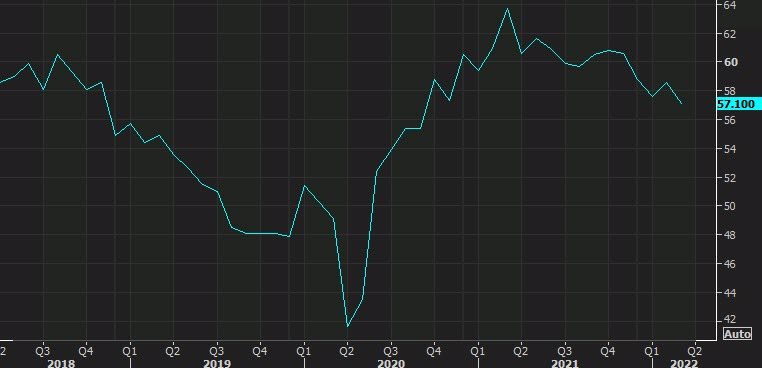762x368 pixels.
Task: Click the 44 price axis label
Action: coord(730,293)
